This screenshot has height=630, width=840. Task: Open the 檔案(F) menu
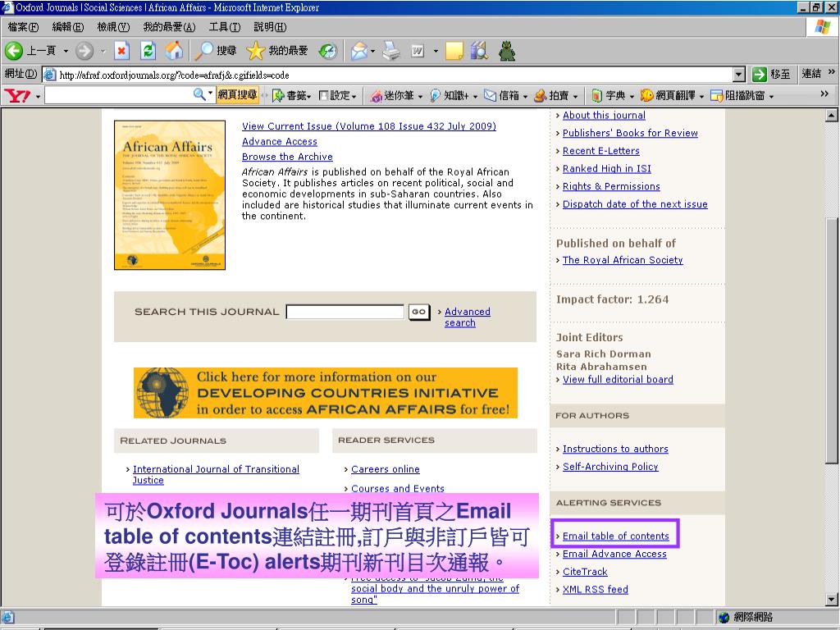(x=23, y=27)
